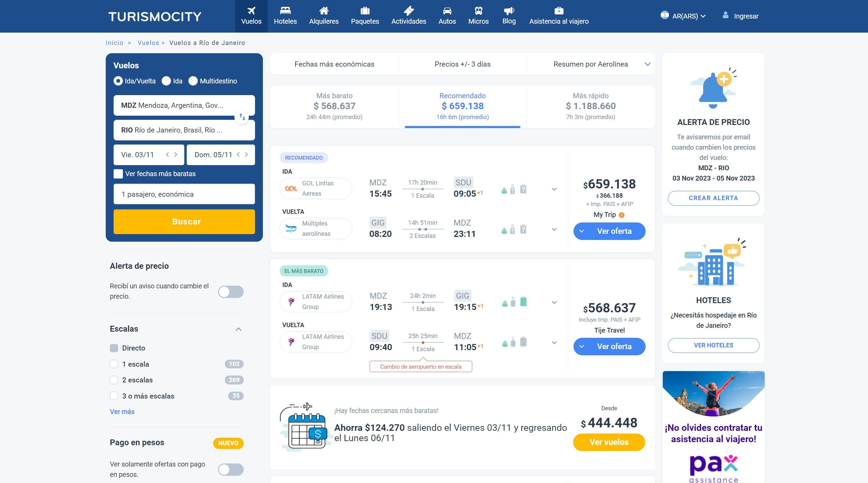Switch to the 'Más barato' tab

pos(334,106)
